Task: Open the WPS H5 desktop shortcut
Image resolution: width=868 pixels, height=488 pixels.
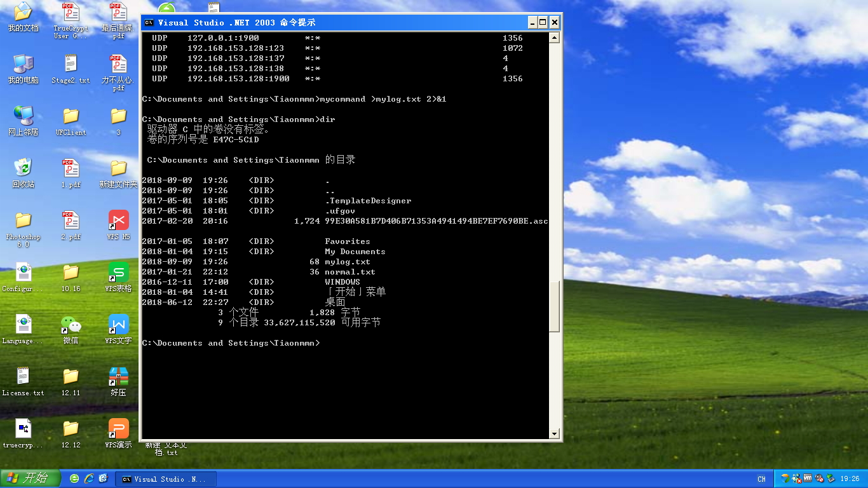Action: click(x=118, y=221)
